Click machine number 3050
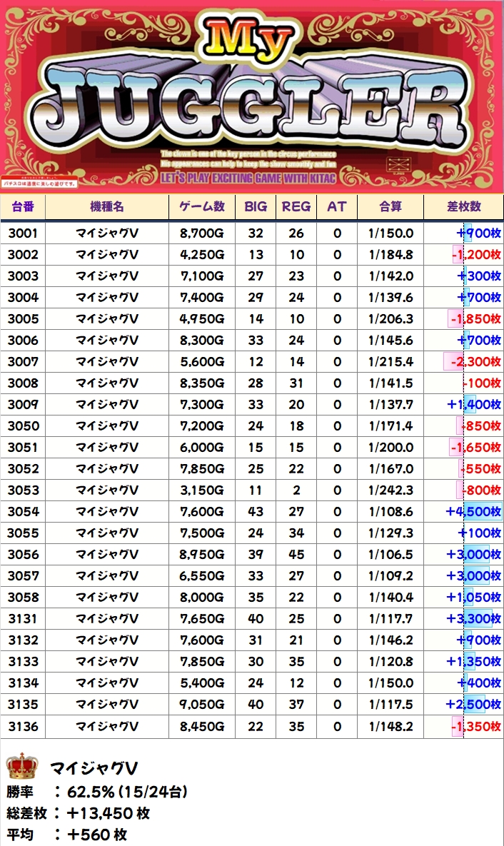Image resolution: width=504 pixels, height=846 pixels. [x=24, y=426]
